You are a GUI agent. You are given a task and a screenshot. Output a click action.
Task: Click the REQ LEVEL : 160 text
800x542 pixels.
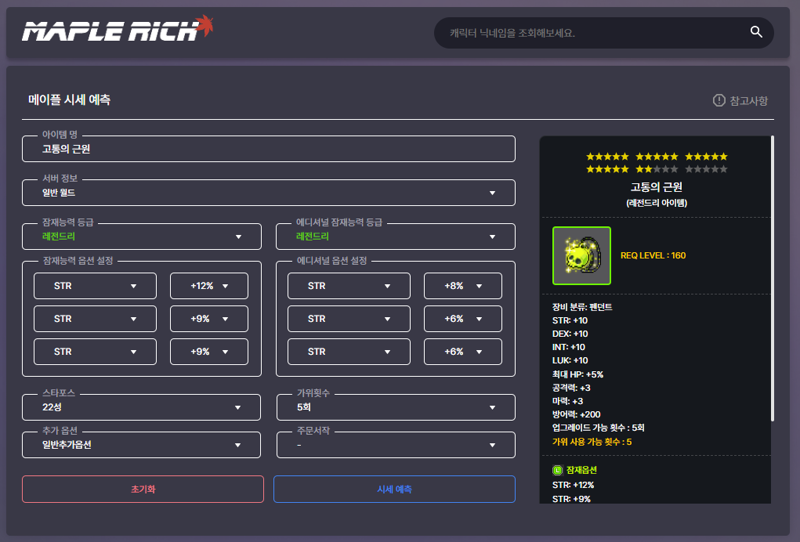(x=653, y=256)
